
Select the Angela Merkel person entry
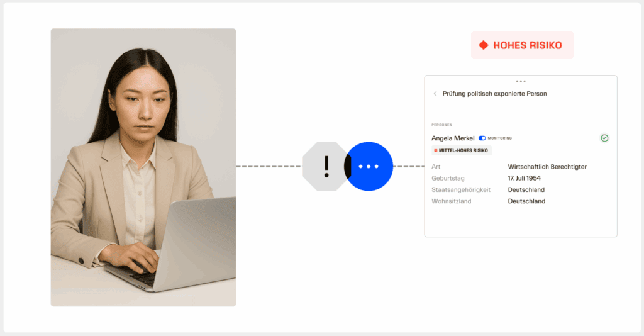453,138
